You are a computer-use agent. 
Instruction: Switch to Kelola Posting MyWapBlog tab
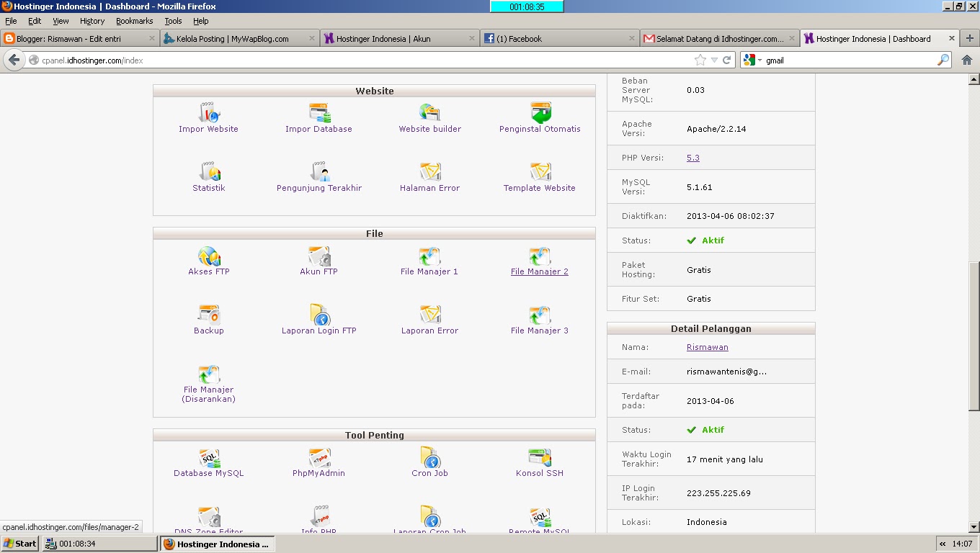coord(239,39)
